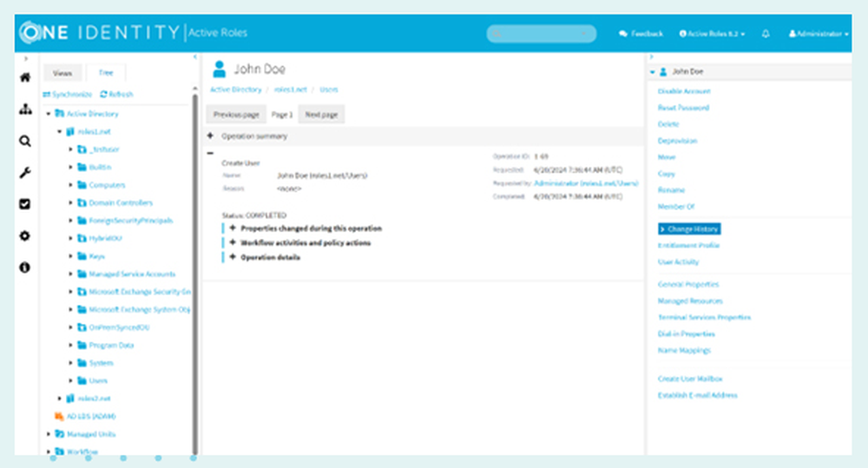Expand the Domain Controllers tree node

71,202
